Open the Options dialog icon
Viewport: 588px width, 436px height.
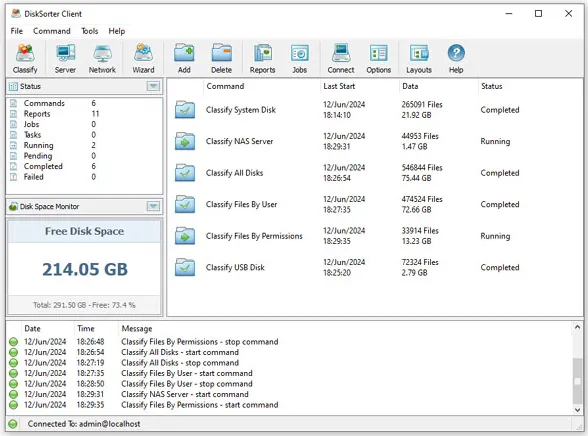(x=378, y=58)
